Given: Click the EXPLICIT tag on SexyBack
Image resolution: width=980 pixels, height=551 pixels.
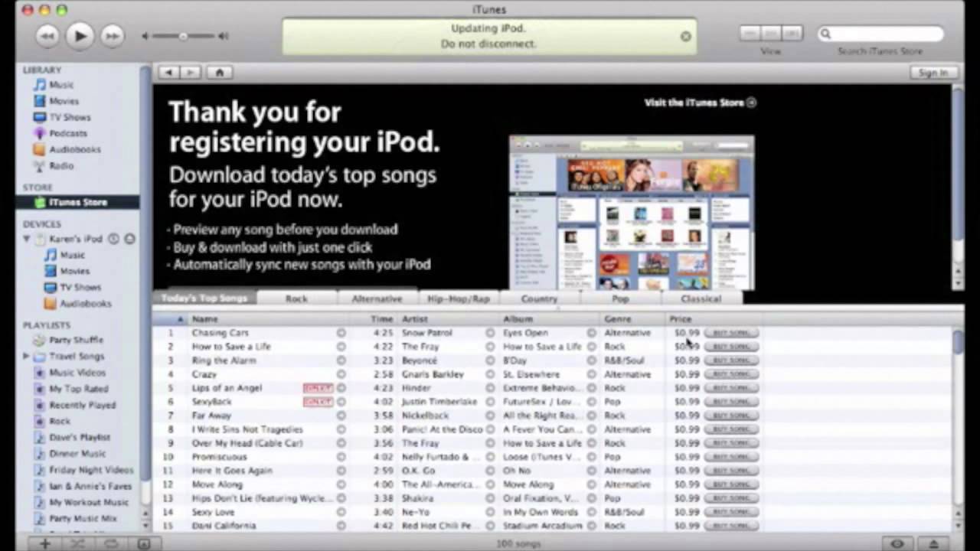Looking at the screenshot, I should [318, 402].
